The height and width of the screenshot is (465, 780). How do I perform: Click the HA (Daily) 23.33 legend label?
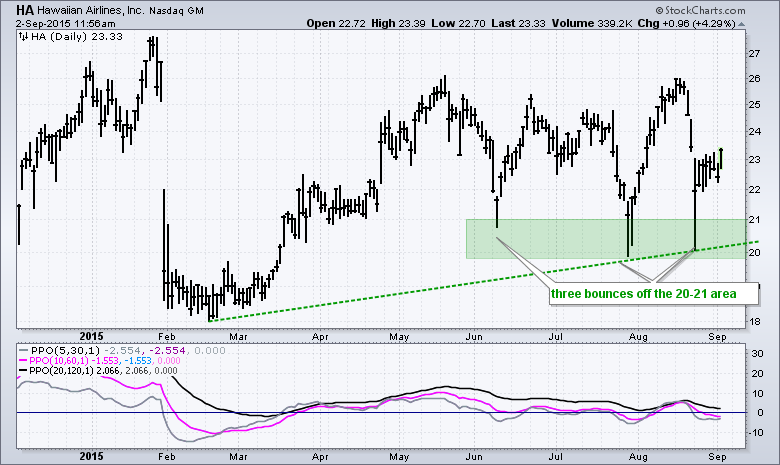click(77, 37)
